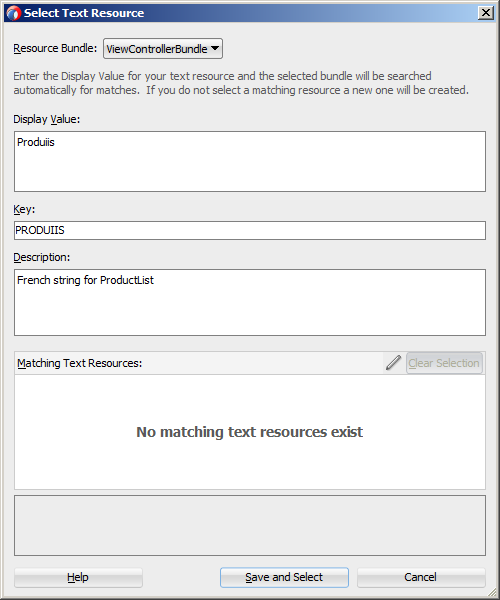Close the Select Text Resource dialog

click(486, 13)
